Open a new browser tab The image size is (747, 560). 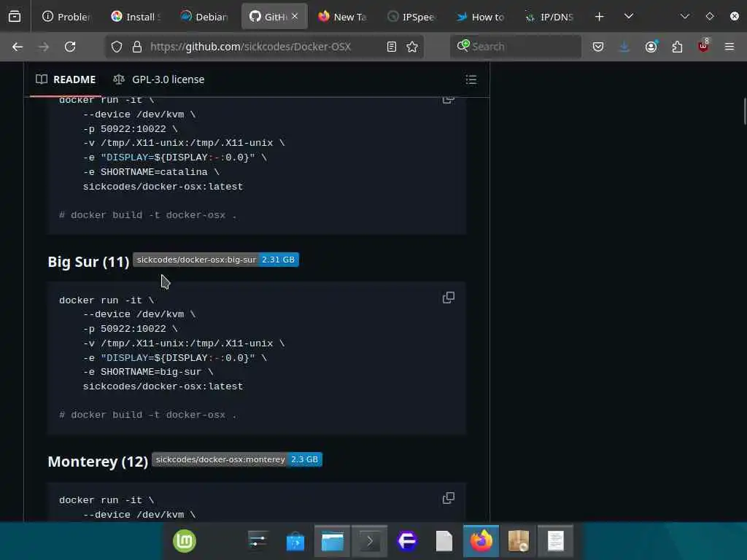tap(600, 17)
